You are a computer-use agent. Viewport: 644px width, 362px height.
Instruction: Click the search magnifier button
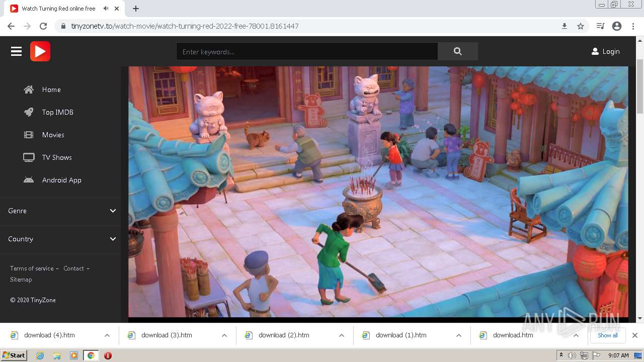457,51
